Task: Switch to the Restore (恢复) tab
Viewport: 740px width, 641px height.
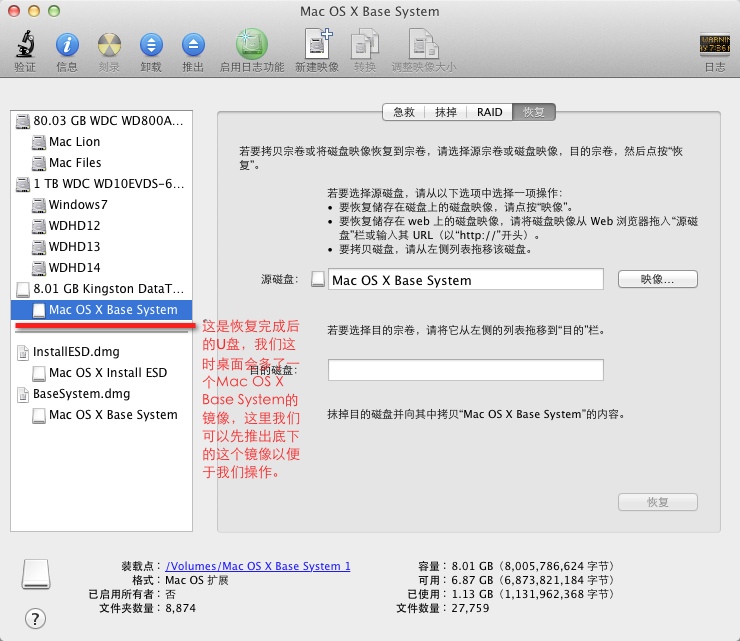Action: click(534, 112)
